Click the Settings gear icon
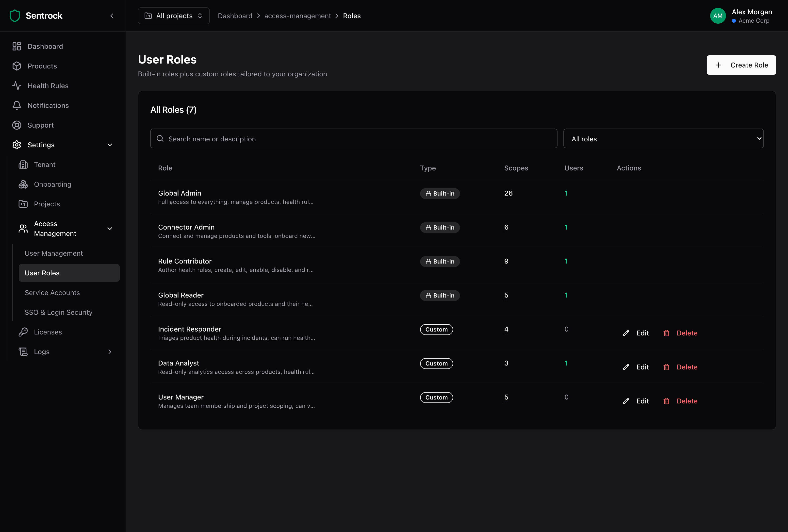 tap(16, 145)
